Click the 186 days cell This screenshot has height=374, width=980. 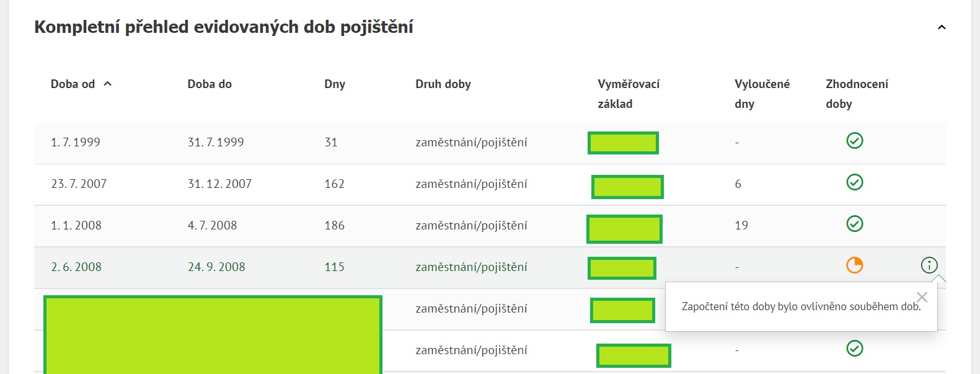click(334, 226)
